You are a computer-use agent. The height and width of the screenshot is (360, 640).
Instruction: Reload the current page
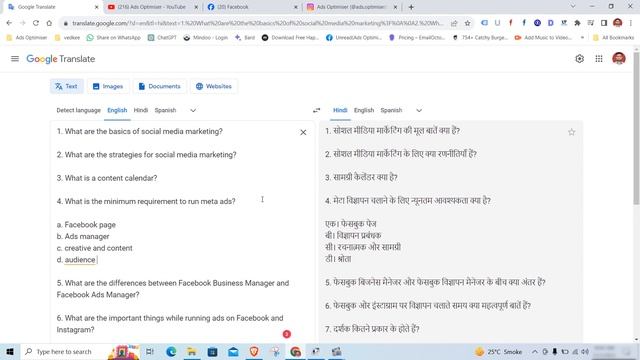[36, 23]
